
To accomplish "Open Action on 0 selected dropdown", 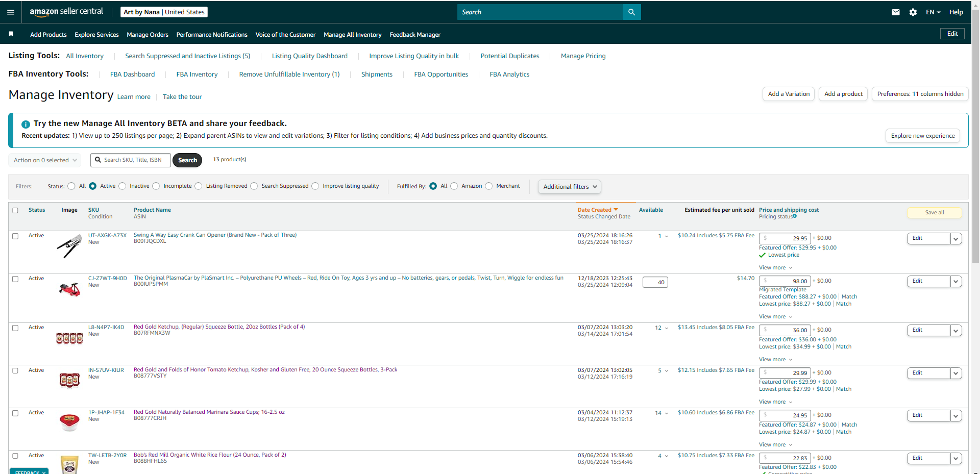I will pyautogui.click(x=45, y=160).
